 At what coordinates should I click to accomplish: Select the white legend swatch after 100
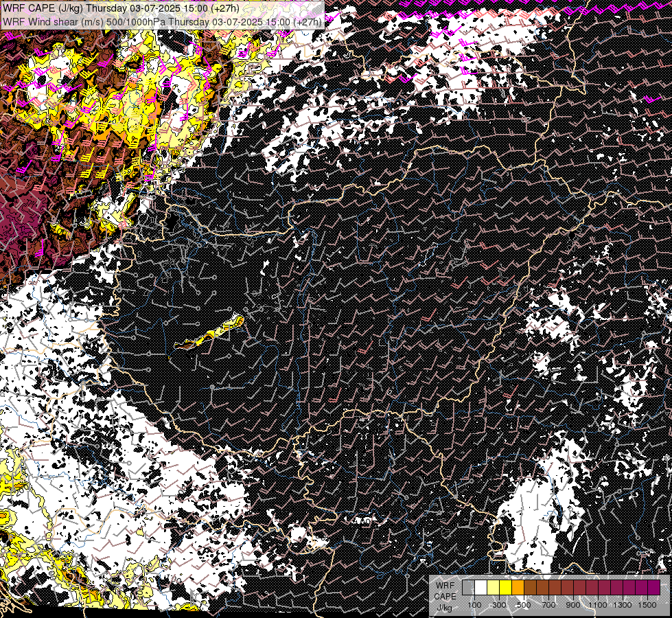481,588
